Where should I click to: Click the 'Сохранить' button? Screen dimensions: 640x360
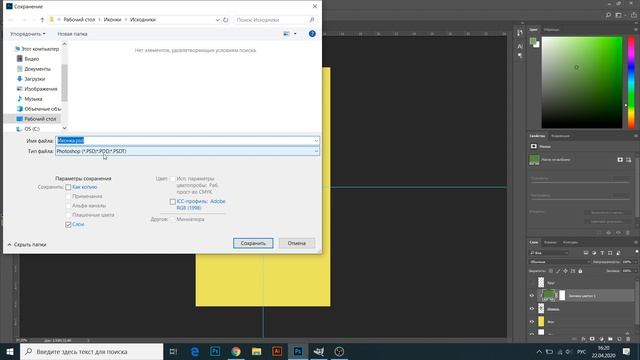(253, 243)
